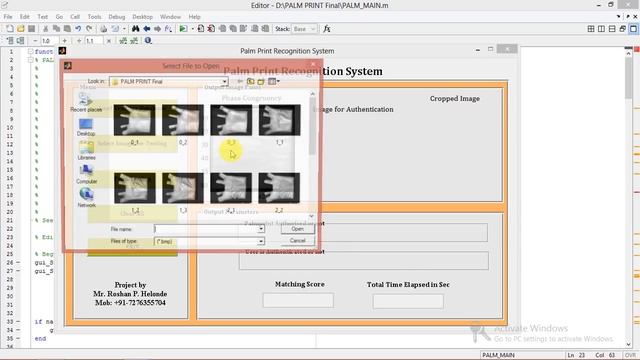Select palm image thumbnail 0_1
This screenshot has height=360, width=640.
[x=134, y=120]
